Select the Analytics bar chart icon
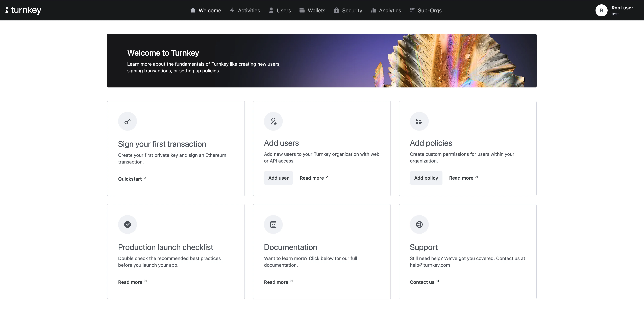The height and width of the screenshot is (321, 644). 374,10
